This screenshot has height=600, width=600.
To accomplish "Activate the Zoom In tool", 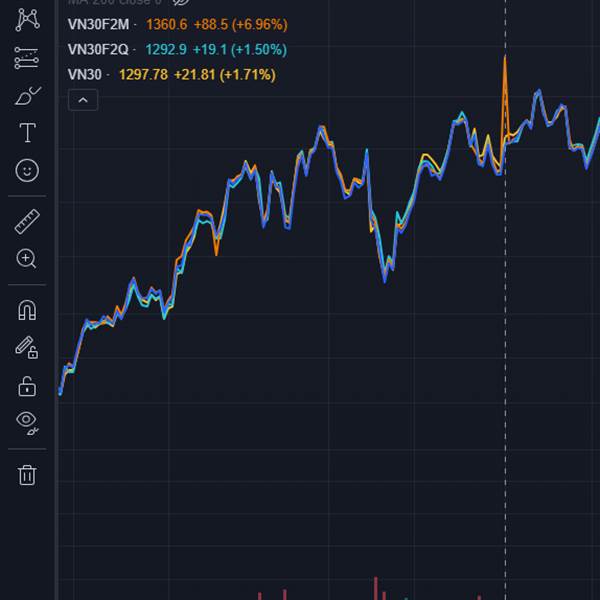I will tap(27, 259).
